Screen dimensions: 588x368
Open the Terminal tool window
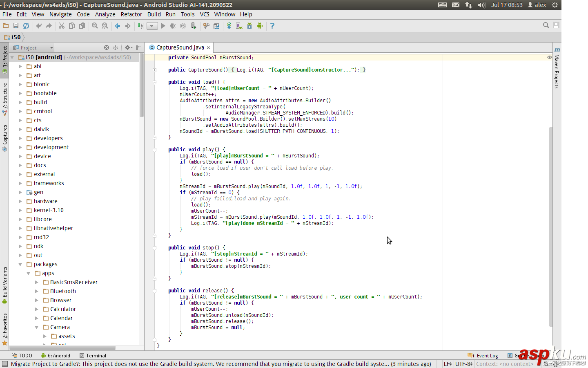click(x=93, y=356)
